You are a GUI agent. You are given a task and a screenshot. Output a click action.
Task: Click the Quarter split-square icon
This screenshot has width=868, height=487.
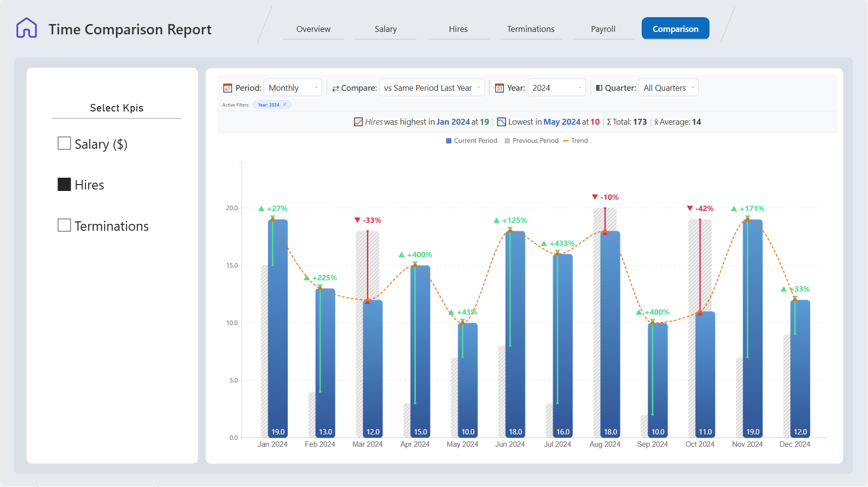pyautogui.click(x=599, y=88)
